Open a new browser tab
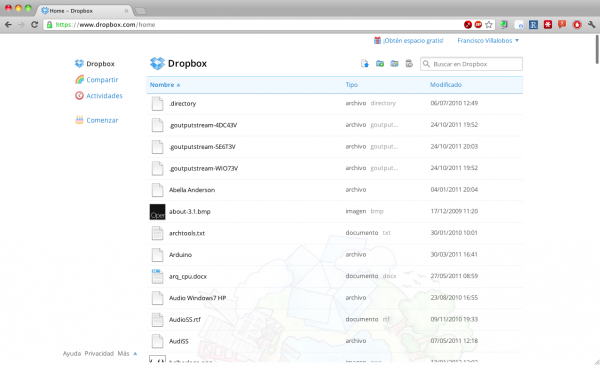600x365 pixels. coord(141,11)
